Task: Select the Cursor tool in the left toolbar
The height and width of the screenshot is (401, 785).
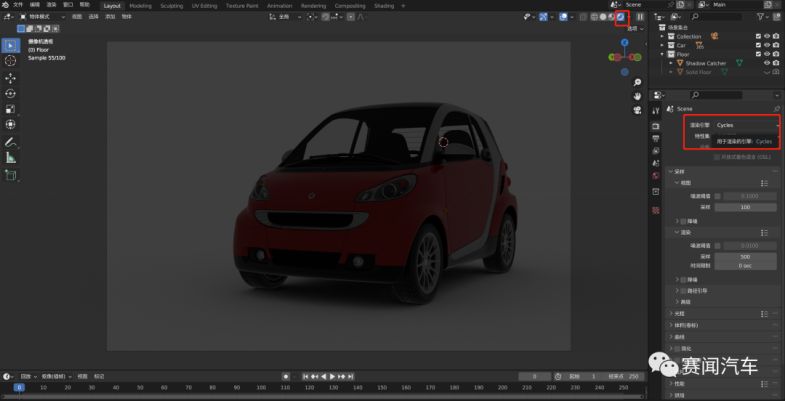Action: [11, 61]
